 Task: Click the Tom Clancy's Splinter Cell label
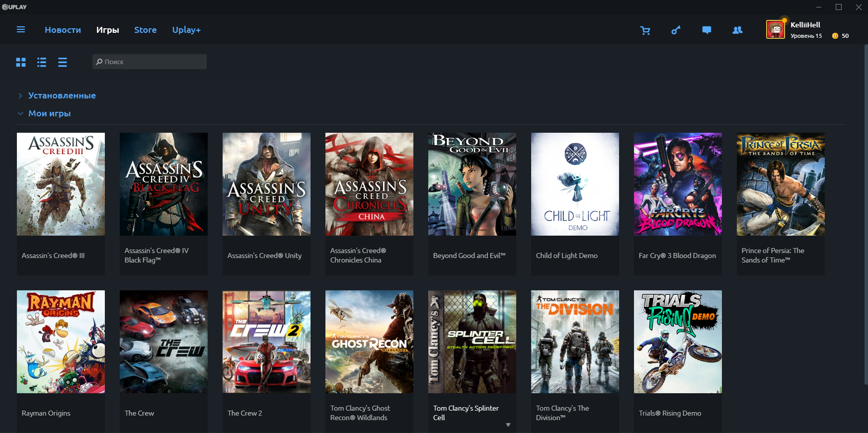466,413
